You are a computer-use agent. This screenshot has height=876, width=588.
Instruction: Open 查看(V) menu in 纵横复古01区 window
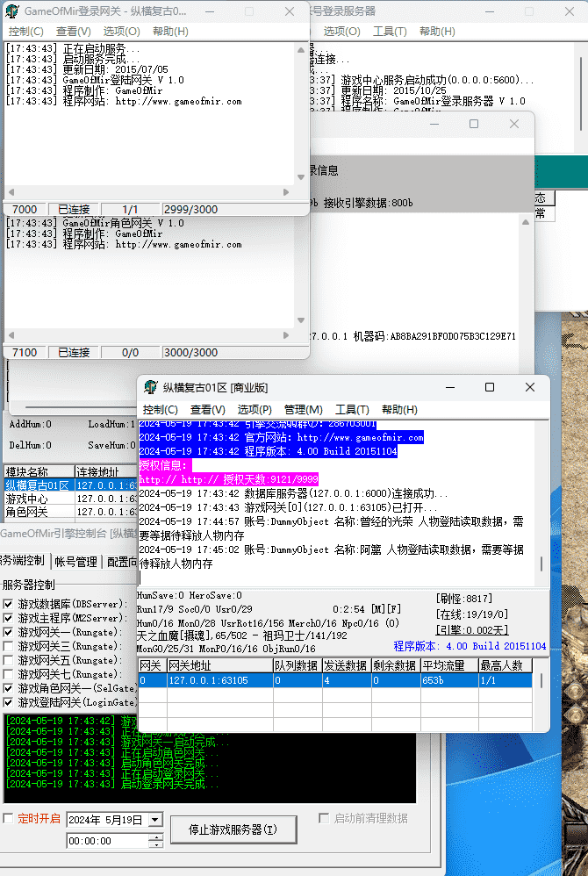click(x=207, y=410)
